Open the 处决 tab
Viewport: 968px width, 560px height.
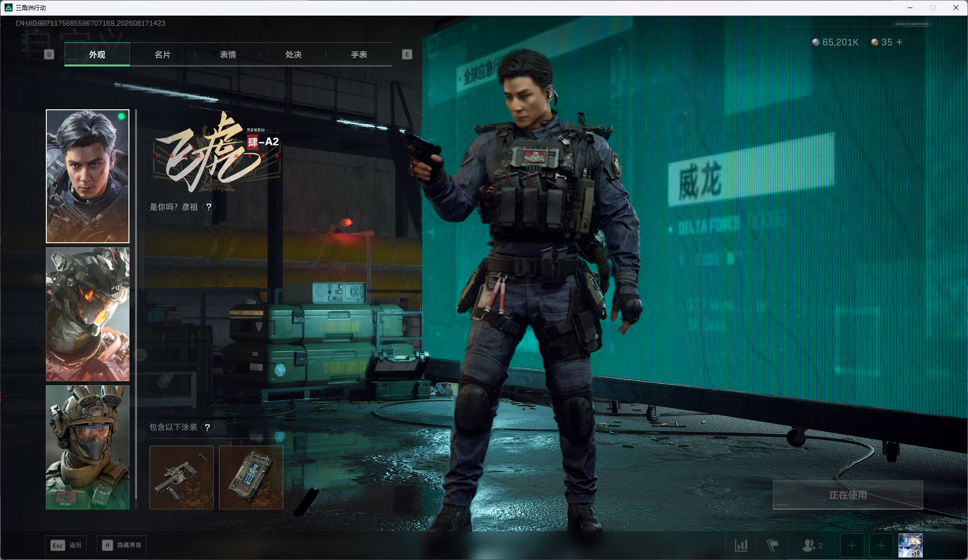tap(293, 54)
